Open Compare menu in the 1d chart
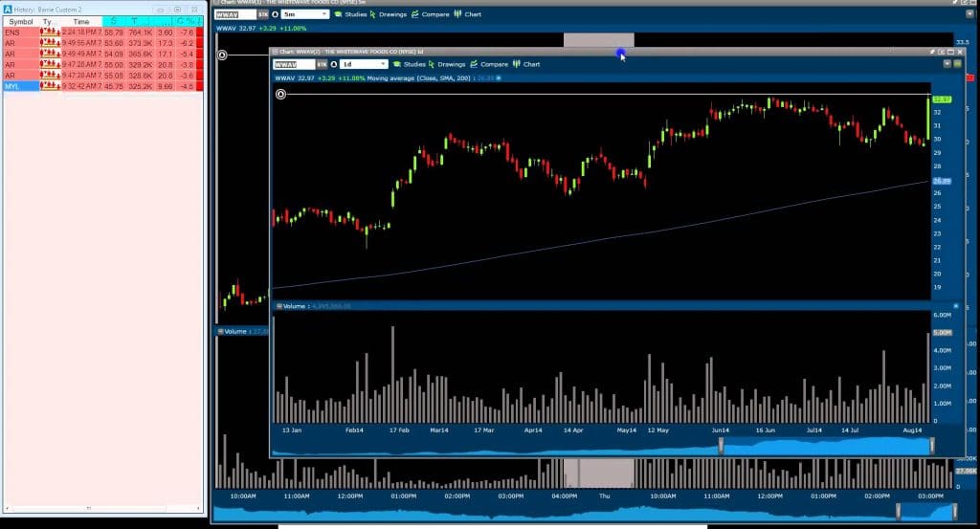The image size is (980, 529). [x=495, y=64]
